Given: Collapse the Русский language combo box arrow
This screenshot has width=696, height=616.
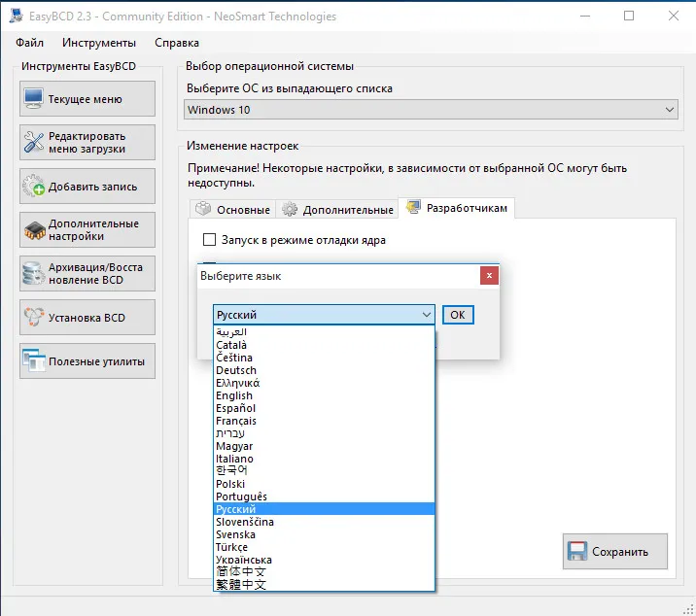Looking at the screenshot, I should [x=426, y=315].
